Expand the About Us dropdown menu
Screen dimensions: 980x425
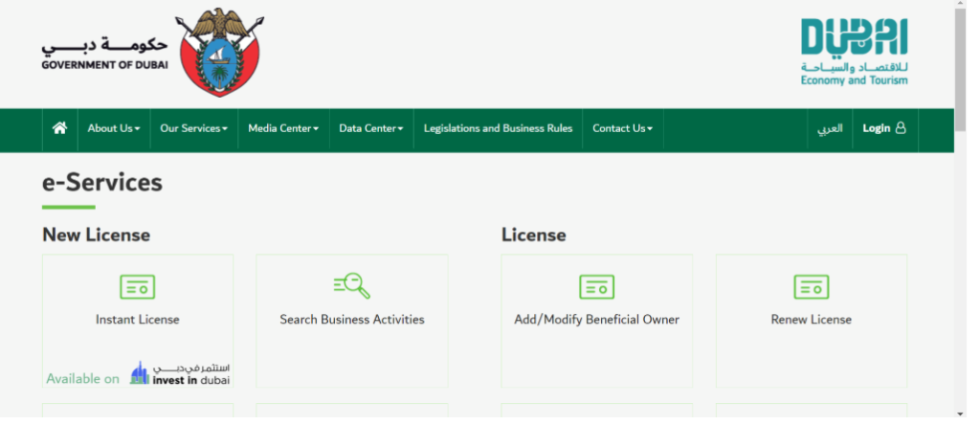click(113, 128)
